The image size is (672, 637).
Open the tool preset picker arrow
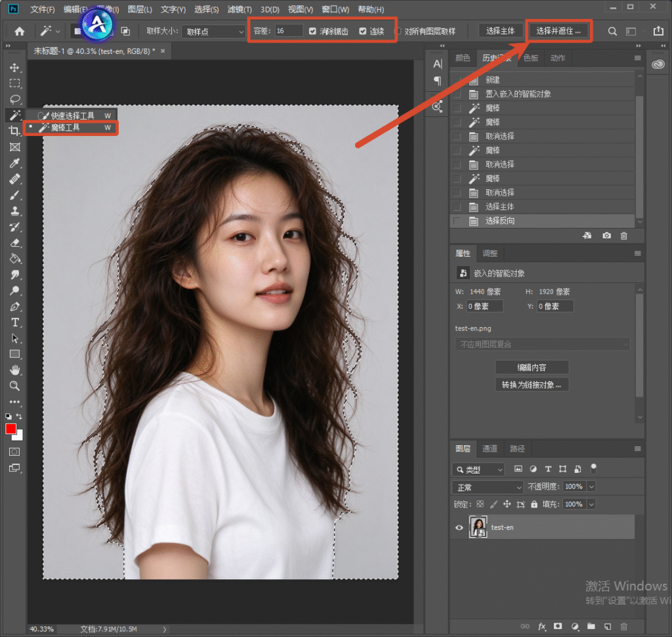tap(58, 32)
